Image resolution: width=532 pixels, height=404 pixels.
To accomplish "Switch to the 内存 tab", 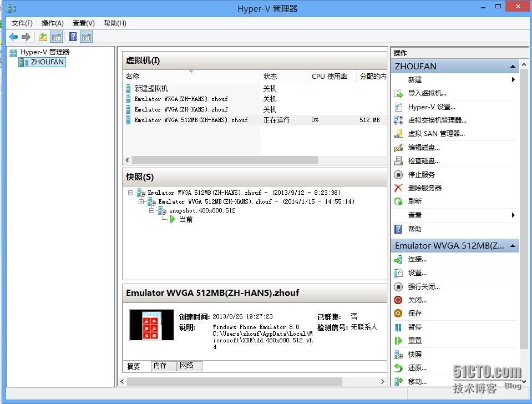I will pos(164,366).
